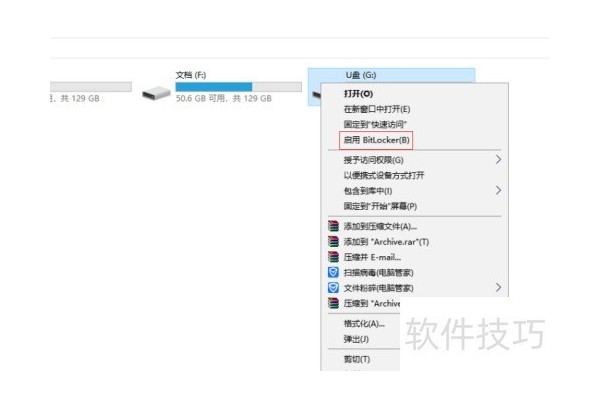Click the 文档 (F:) drive name
The width and height of the screenshot is (600, 400).
click(191, 75)
